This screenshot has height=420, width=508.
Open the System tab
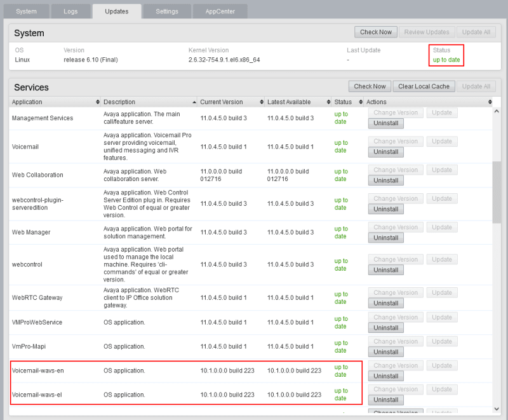26,11
